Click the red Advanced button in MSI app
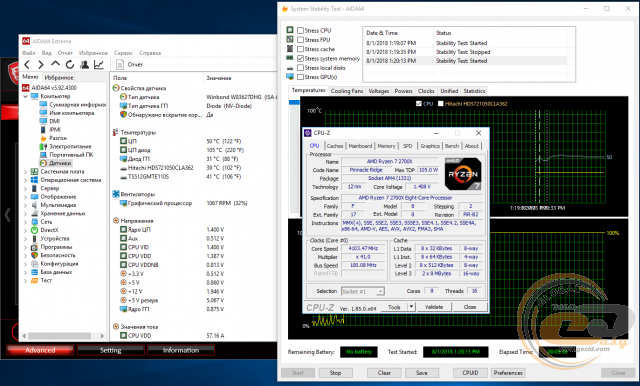Viewport: 640px width, 386px height. coord(40,350)
